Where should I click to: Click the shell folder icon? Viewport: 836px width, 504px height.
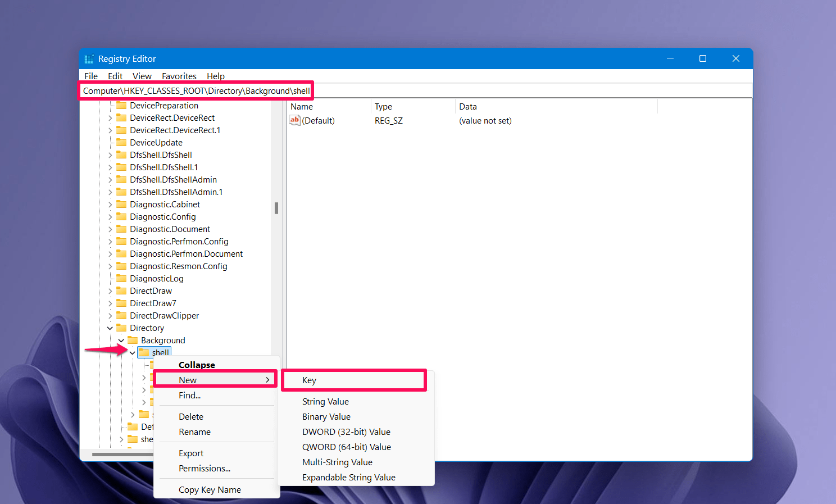coord(144,352)
